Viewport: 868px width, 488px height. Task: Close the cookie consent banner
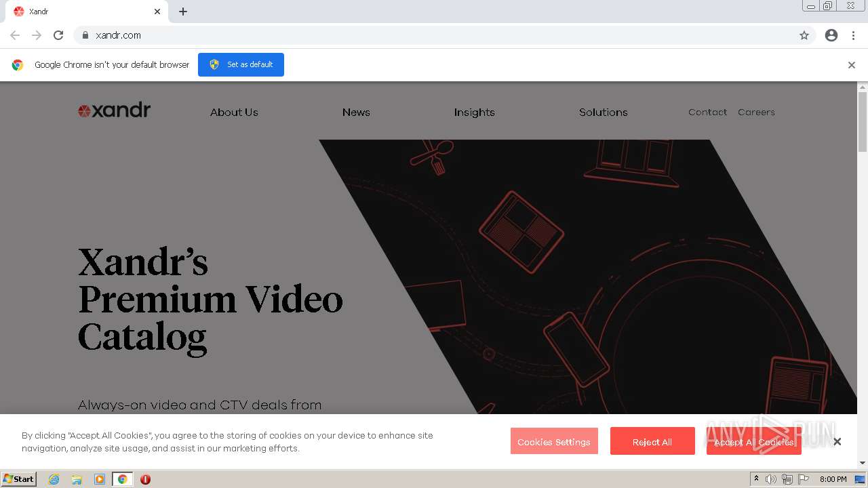[x=837, y=442]
